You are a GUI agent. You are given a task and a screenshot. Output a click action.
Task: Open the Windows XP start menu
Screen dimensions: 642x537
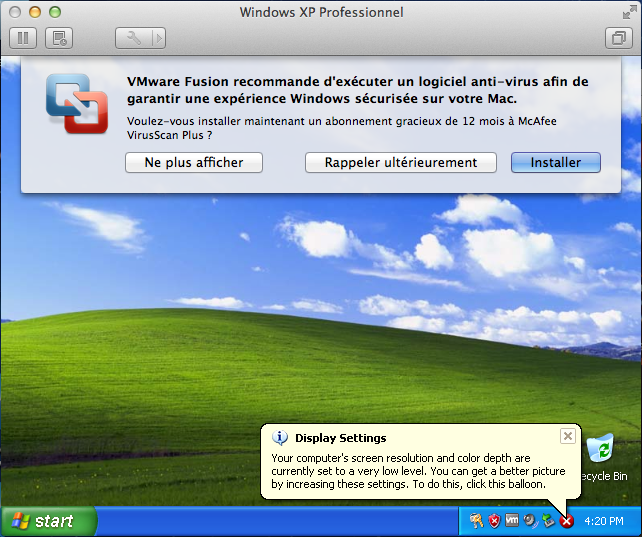pos(48,521)
